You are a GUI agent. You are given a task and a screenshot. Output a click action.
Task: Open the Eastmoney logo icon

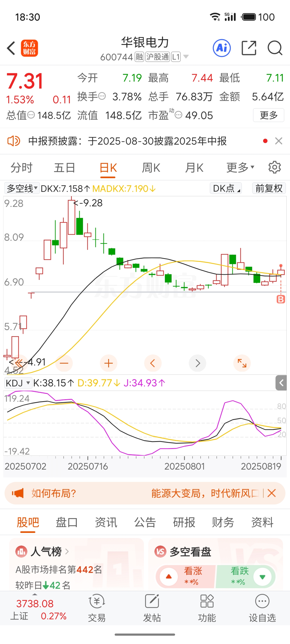(x=30, y=48)
